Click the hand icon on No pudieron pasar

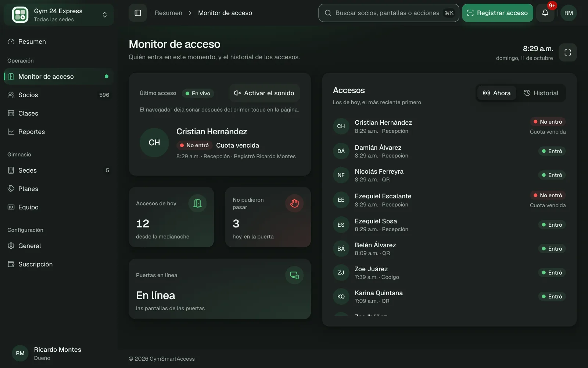(294, 204)
